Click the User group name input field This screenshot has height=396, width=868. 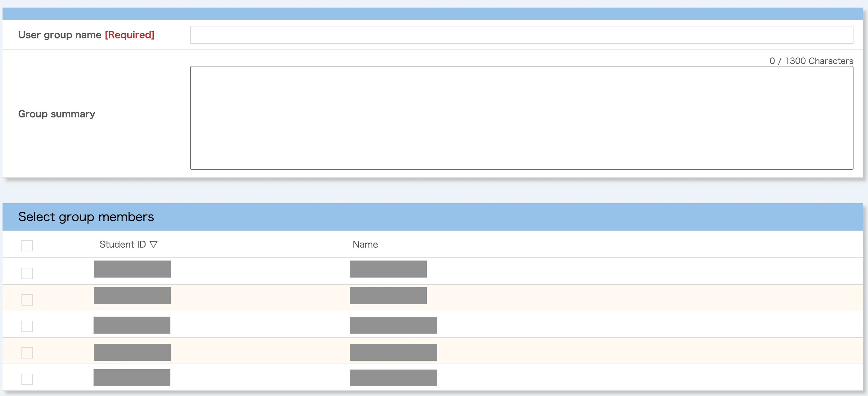point(521,35)
